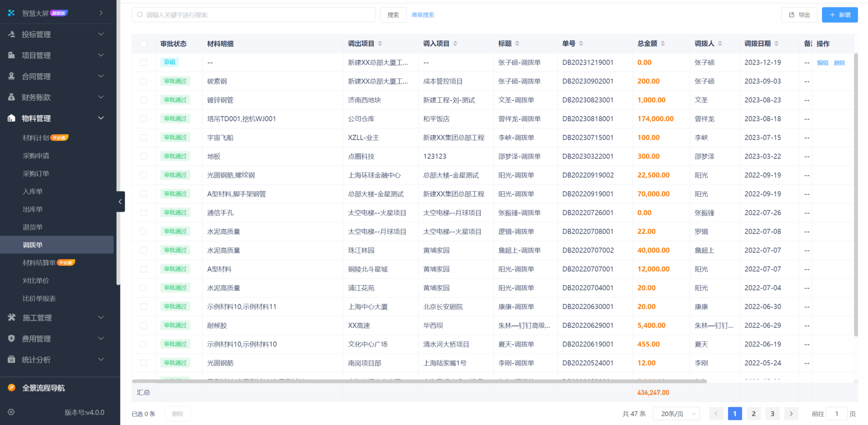
Task: Open the 20条/页 page size dropdown
Action: pyautogui.click(x=676, y=414)
